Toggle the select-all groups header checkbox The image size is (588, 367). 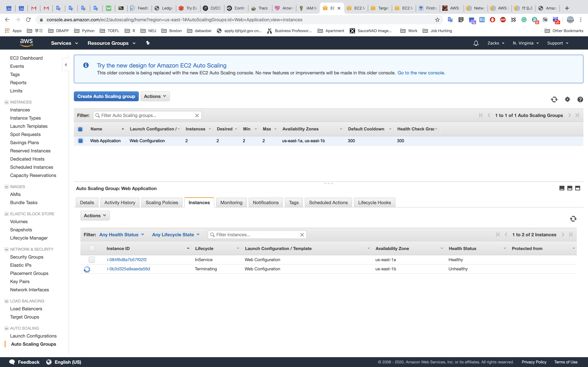click(x=80, y=129)
